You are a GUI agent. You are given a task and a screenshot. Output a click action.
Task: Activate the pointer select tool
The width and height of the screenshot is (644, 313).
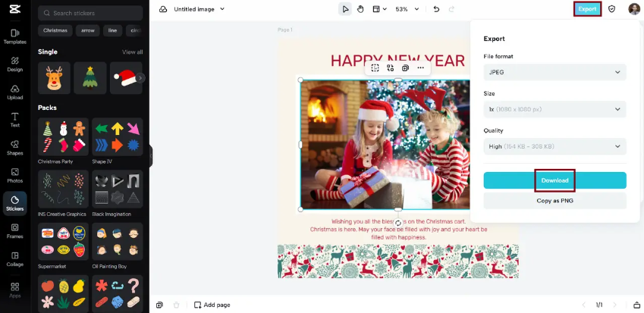(x=345, y=9)
